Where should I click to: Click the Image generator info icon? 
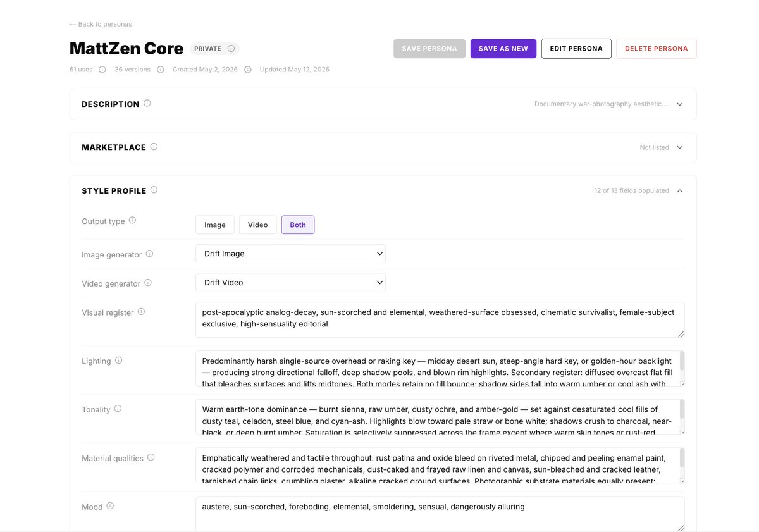[x=149, y=254]
